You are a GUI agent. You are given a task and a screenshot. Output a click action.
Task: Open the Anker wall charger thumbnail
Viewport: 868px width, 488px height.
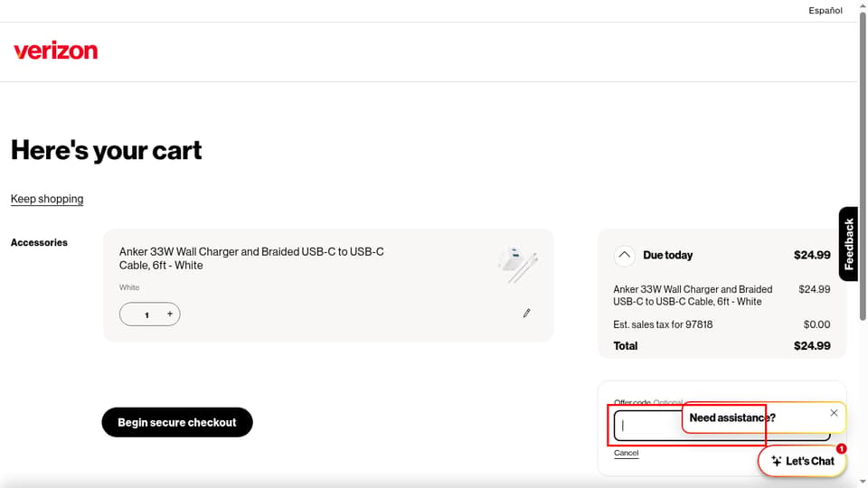coord(518,265)
